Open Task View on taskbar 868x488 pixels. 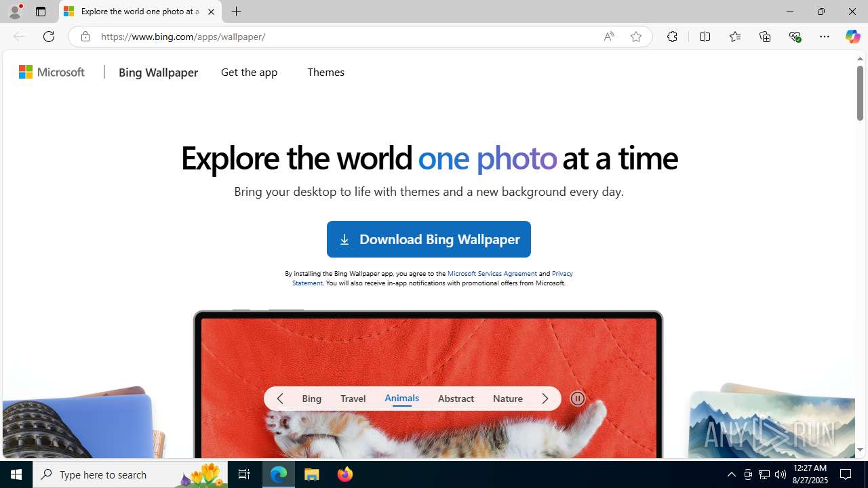[244, 474]
